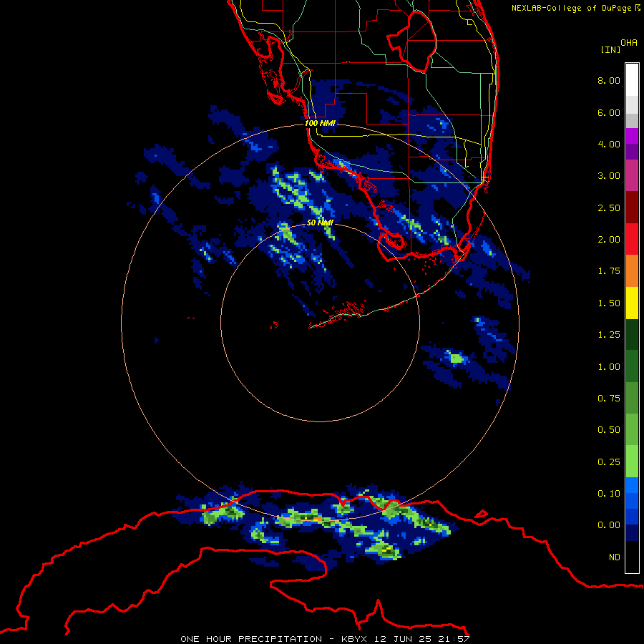Select the ND legend label
Image resolution: width=644 pixels, height=644 pixels.
[x=615, y=557]
